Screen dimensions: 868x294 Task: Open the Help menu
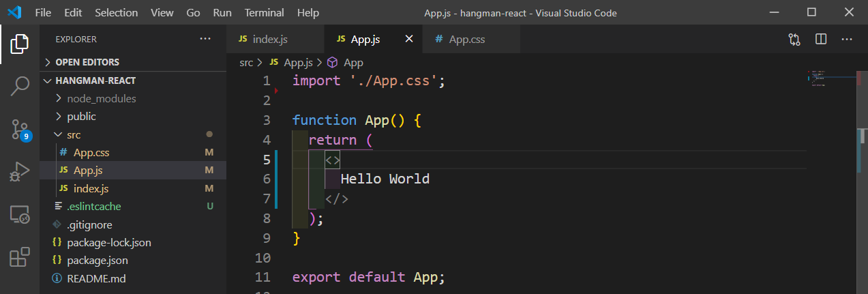click(x=308, y=12)
